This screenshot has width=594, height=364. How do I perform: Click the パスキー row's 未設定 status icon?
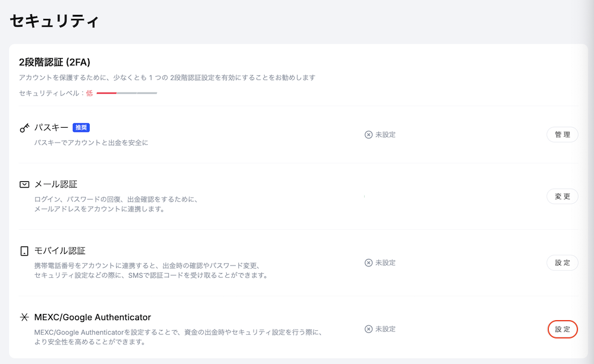coord(368,135)
